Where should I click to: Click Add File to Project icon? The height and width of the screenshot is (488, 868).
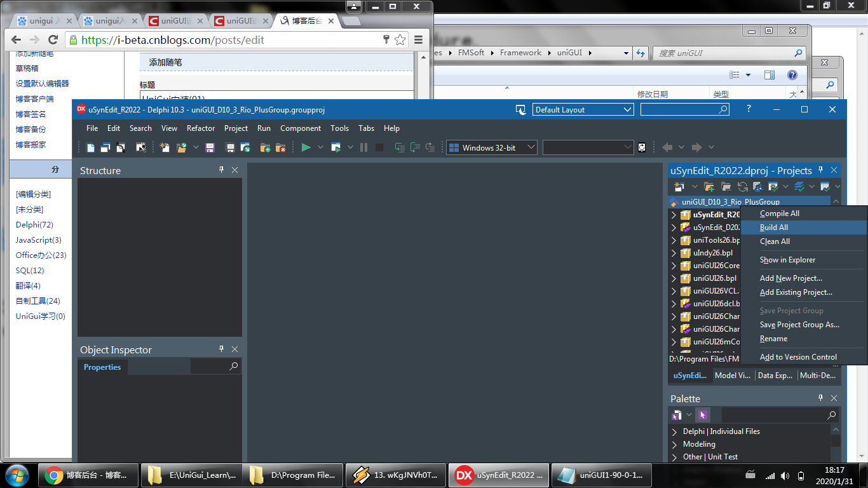[266, 147]
